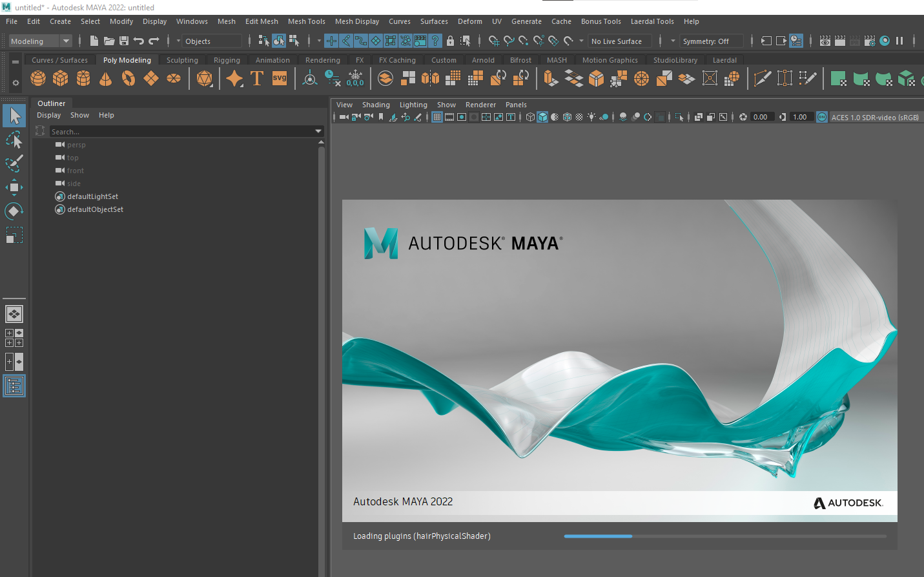Create a polygon sphere from the shelf

pos(38,79)
